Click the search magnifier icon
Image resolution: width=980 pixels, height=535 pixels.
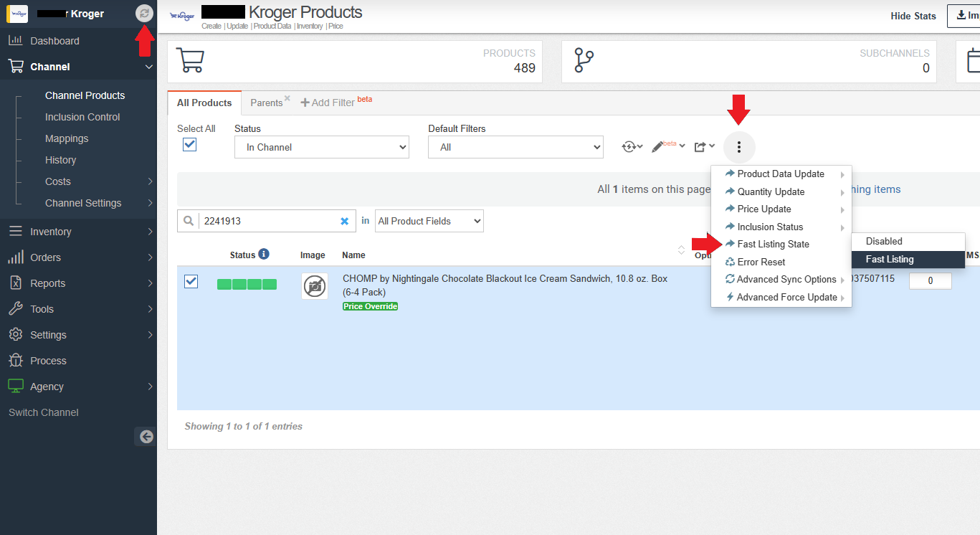point(187,221)
